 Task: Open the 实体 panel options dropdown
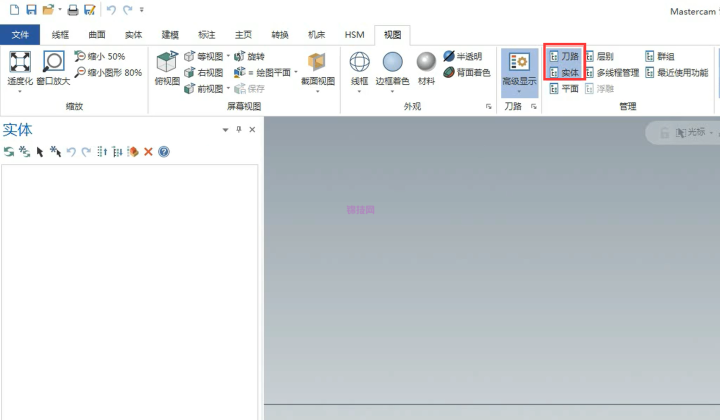pyautogui.click(x=225, y=130)
